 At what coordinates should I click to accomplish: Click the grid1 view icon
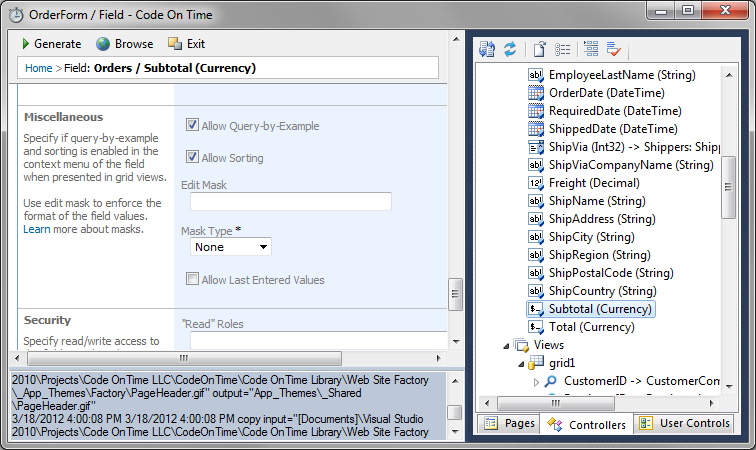coord(536,363)
